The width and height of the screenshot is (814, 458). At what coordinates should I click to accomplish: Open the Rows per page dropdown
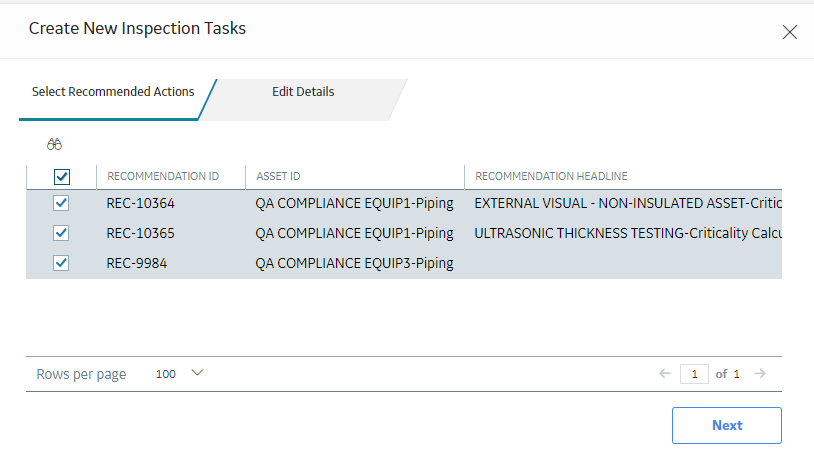coord(197,373)
